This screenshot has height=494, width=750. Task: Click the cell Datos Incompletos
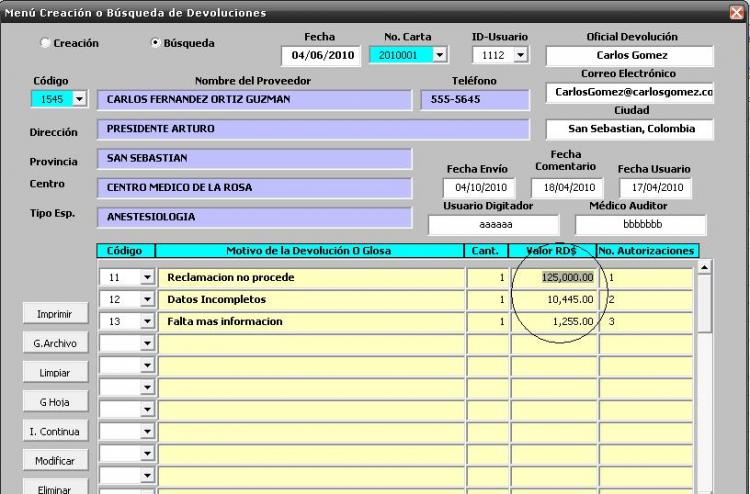coord(311,299)
